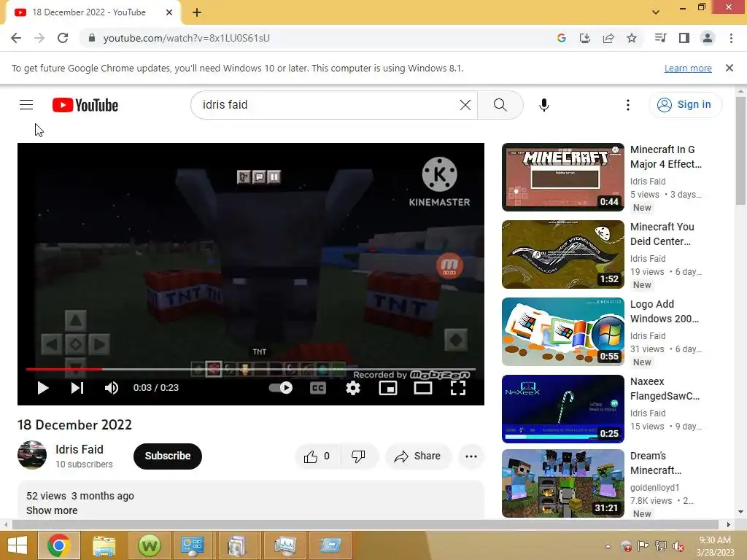Enter full screen mode
This screenshot has height=560, width=747.
pos(458,388)
